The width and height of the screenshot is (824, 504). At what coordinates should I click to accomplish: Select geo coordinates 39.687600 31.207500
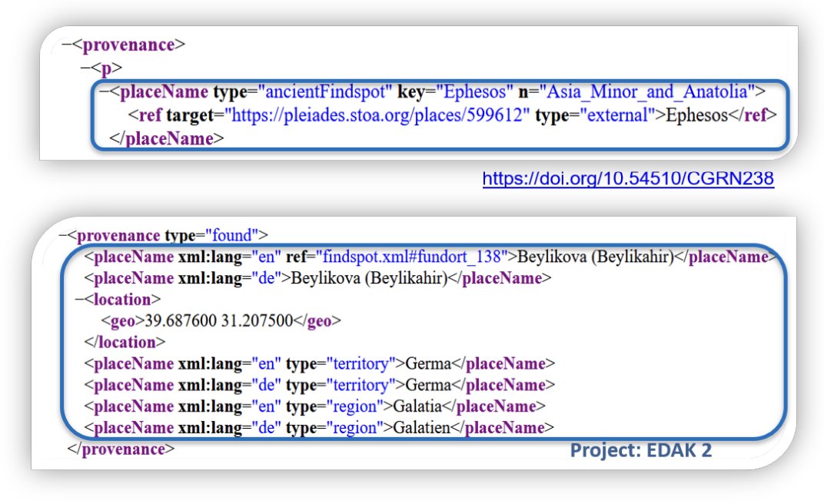click(218, 321)
